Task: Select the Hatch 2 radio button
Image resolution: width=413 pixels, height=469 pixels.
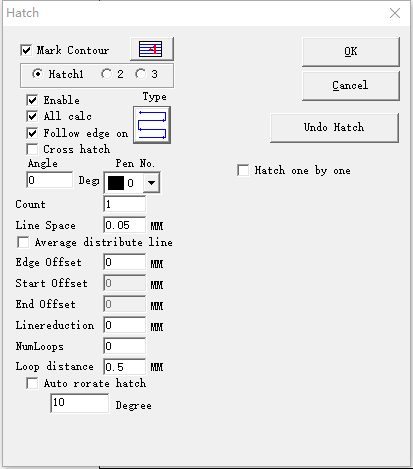Action: tap(107, 74)
